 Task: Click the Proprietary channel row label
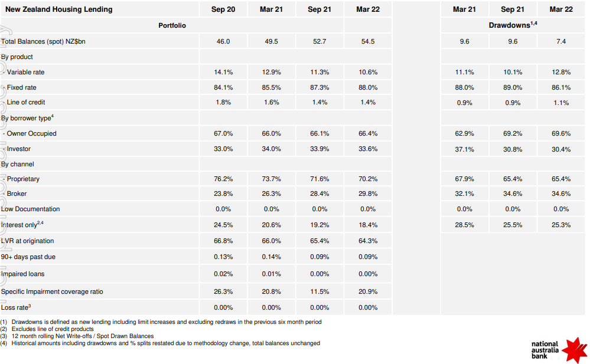[23, 179]
